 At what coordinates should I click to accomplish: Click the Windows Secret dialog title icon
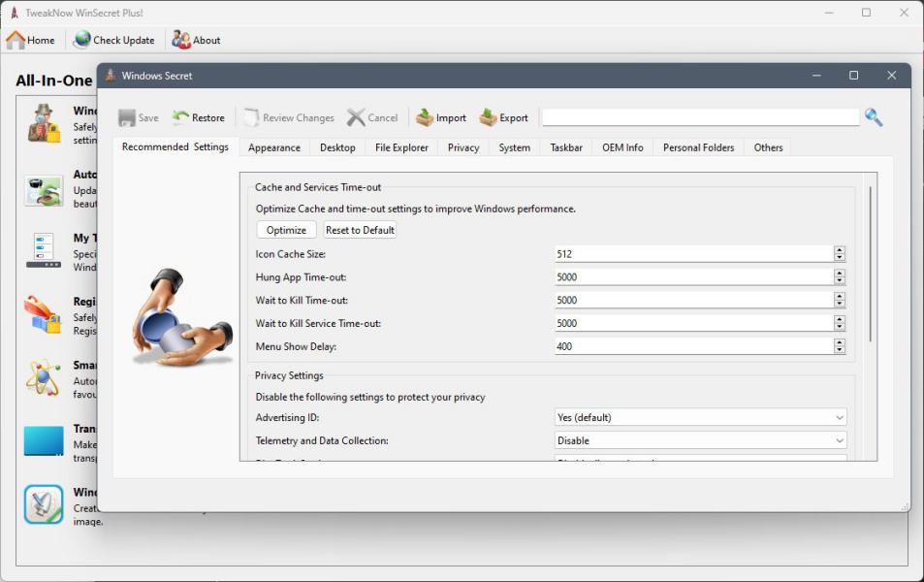tap(111, 76)
